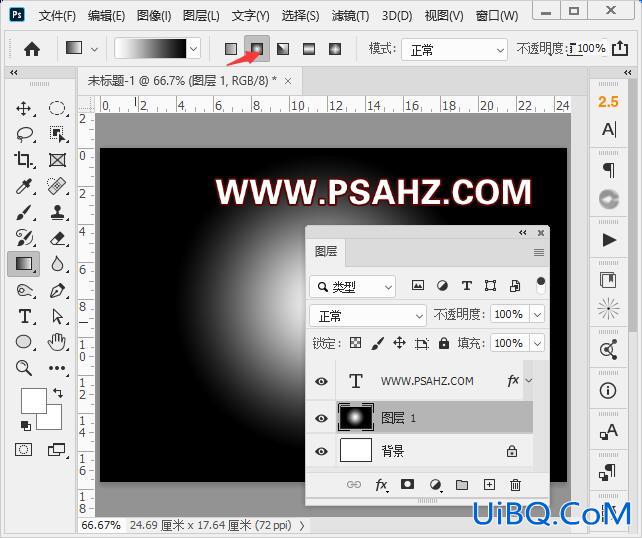Toggle the layer filter switch
642x538 pixels.
point(540,285)
